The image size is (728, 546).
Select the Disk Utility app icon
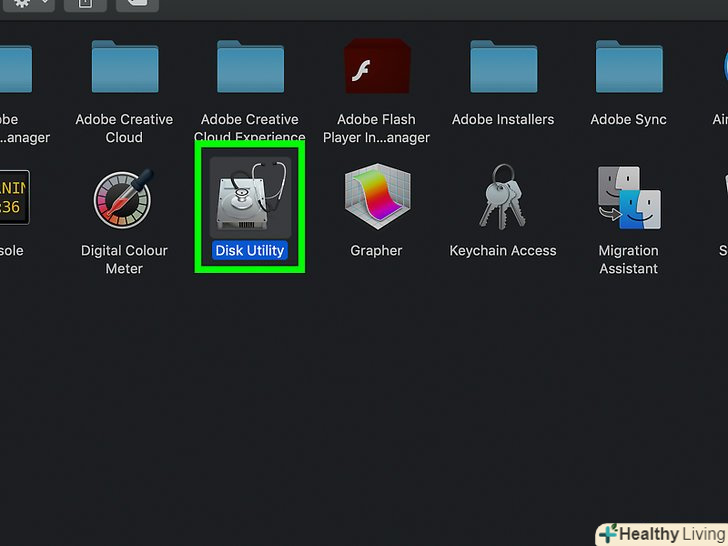pos(251,197)
